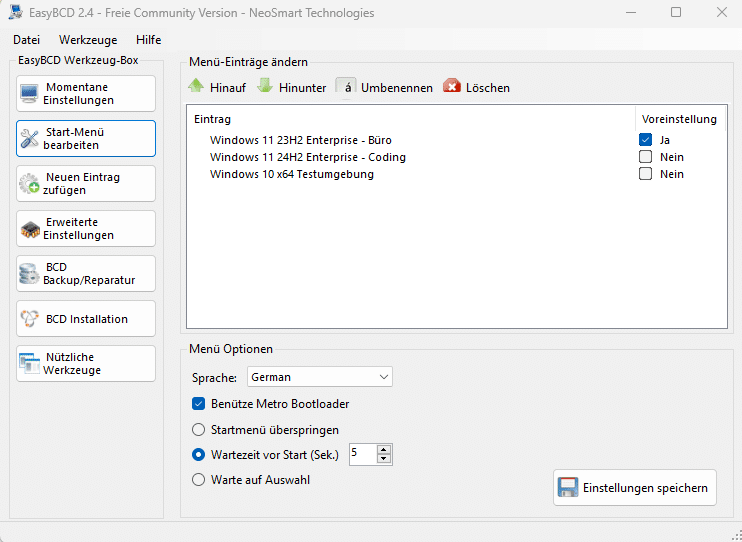Viewport: 742px width, 542px height.
Task: Check default box for Windows 11 23H2 Büro
Action: point(645,140)
